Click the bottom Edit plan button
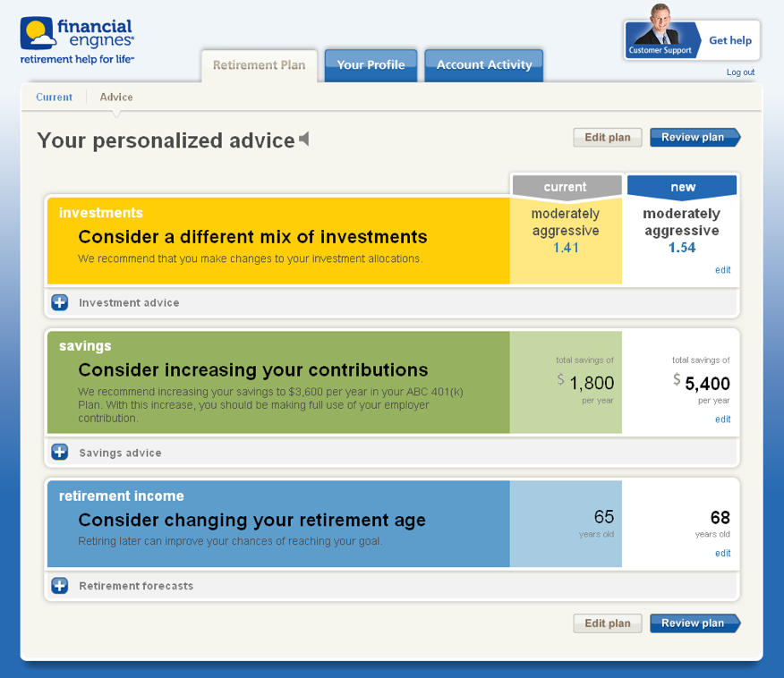 (x=608, y=623)
